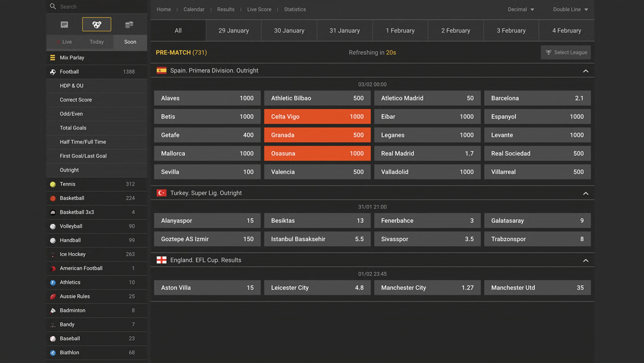The height and width of the screenshot is (363, 644).
Task: Click the Biathlon icon
Action: pyautogui.click(x=53, y=353)
